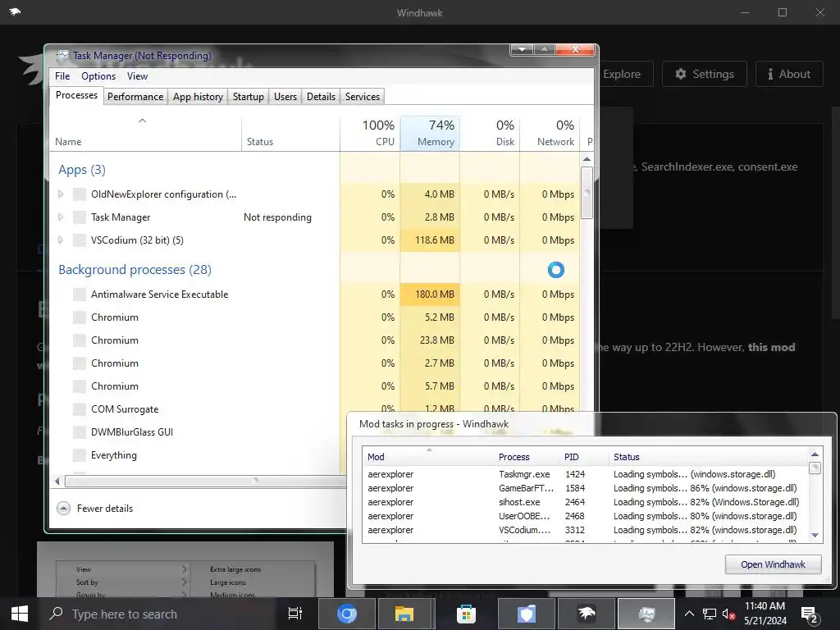Open the Options menu in Task Manager
The image size is (840, 630).
[x=98, y=76]
